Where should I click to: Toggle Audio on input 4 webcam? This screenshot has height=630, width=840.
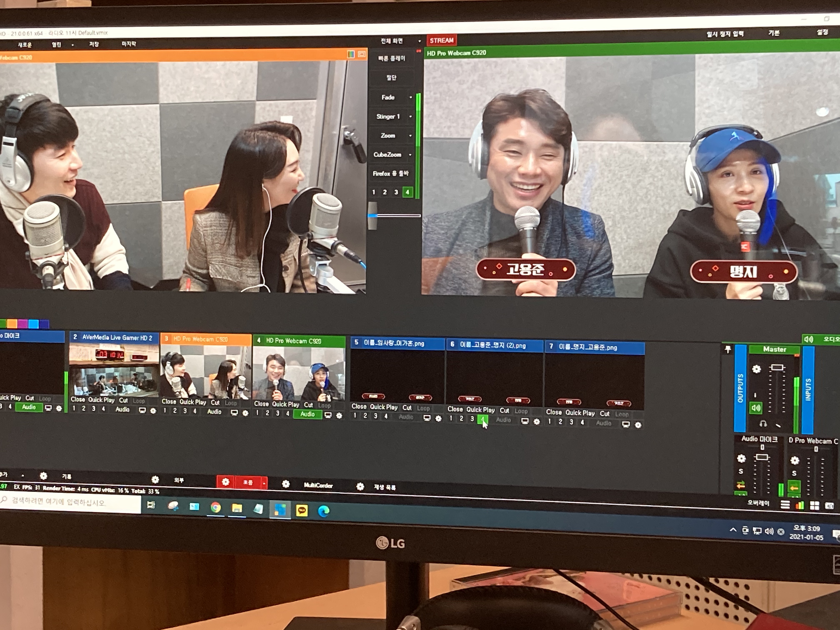pyautogui.click(x=307, y=414)
